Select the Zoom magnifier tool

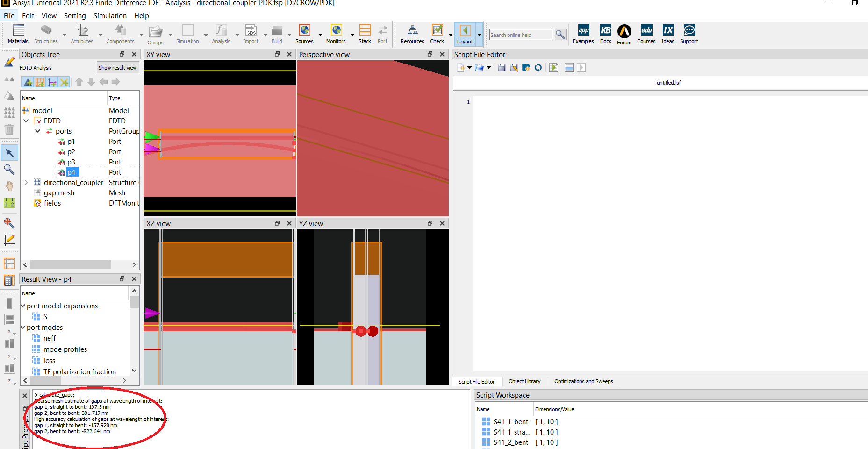click(x=9, y=169)
